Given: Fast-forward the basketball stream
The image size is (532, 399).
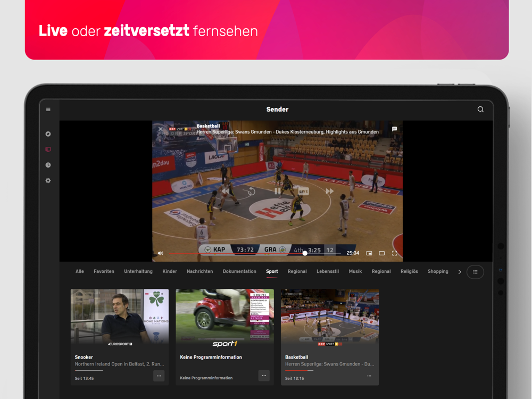Looking at the screenshot, I should (x=329, y=192).
